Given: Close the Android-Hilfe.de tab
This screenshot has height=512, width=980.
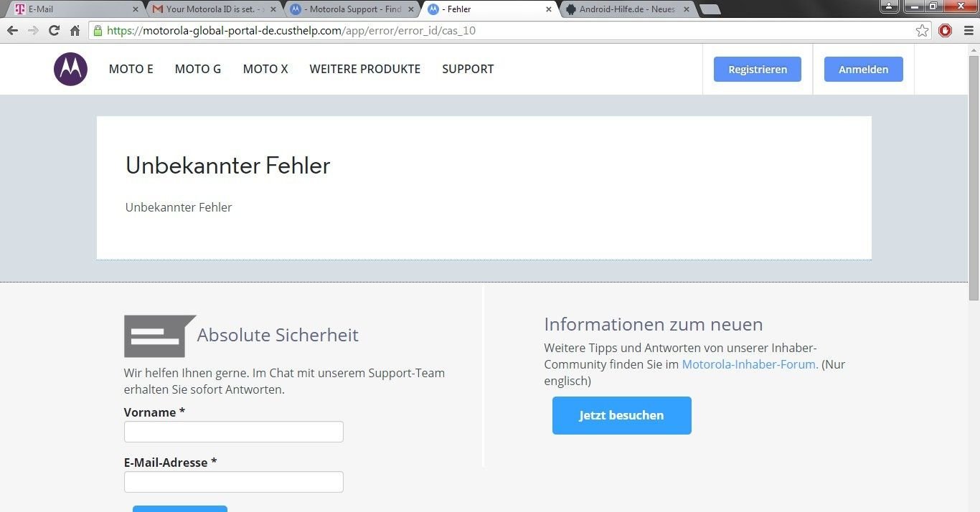Looking at the screenshot, I should click(686, 9).
